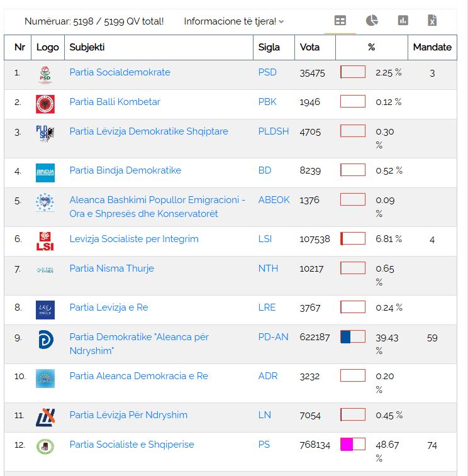This screenshot has height=476, width=468.
Task: Click the BD sigla link
Action: pyautogui.click(x=265, y=170)
